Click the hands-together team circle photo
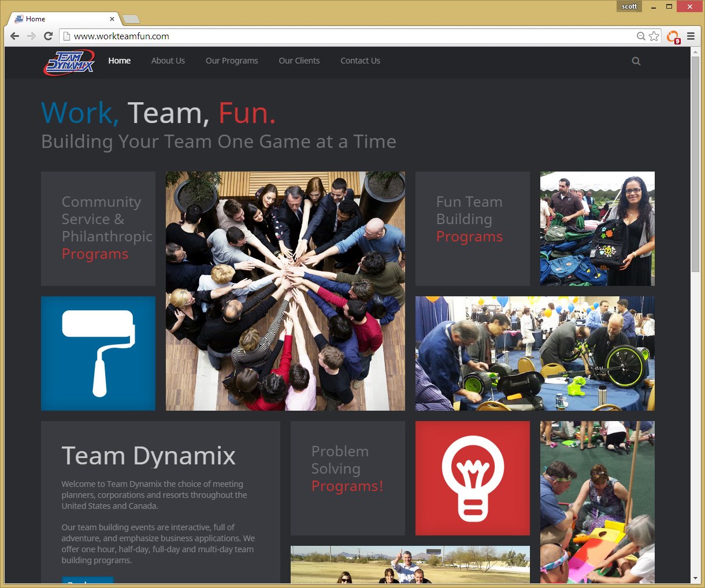This screenshot has height=588, width=705. 285,291
